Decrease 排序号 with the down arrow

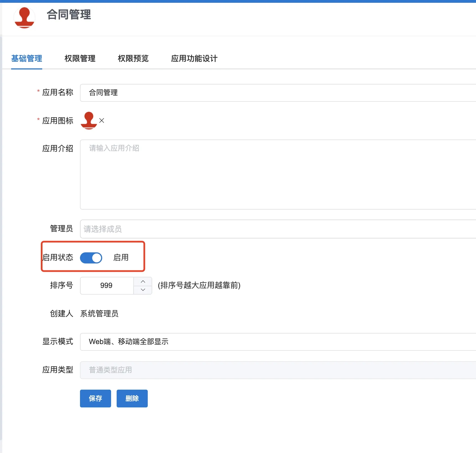click(143, 290)
